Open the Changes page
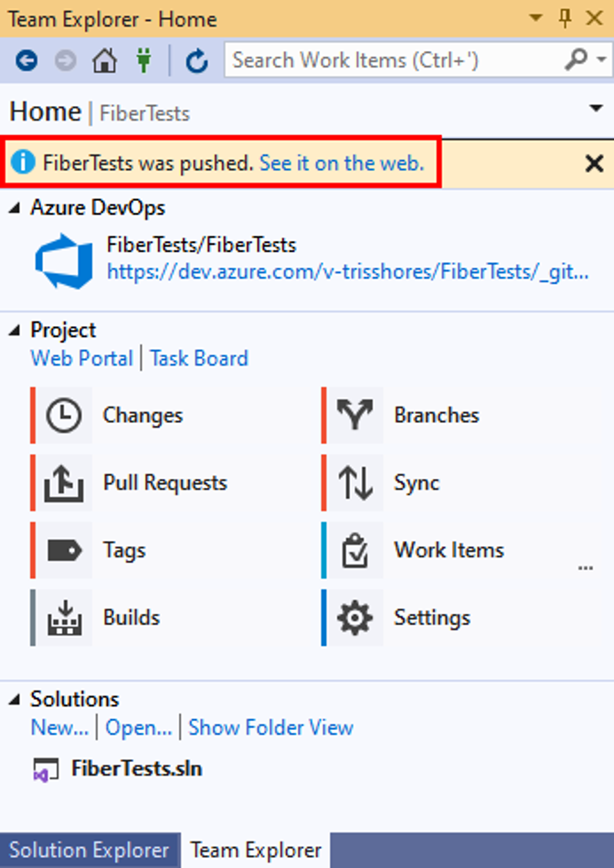 point(142,416)
